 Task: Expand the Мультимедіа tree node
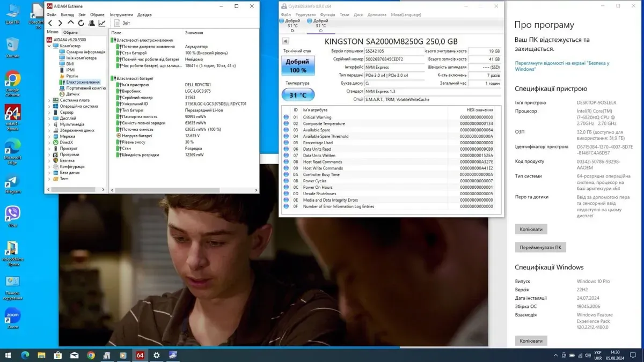pyautogui.click(x=49, y=124)
